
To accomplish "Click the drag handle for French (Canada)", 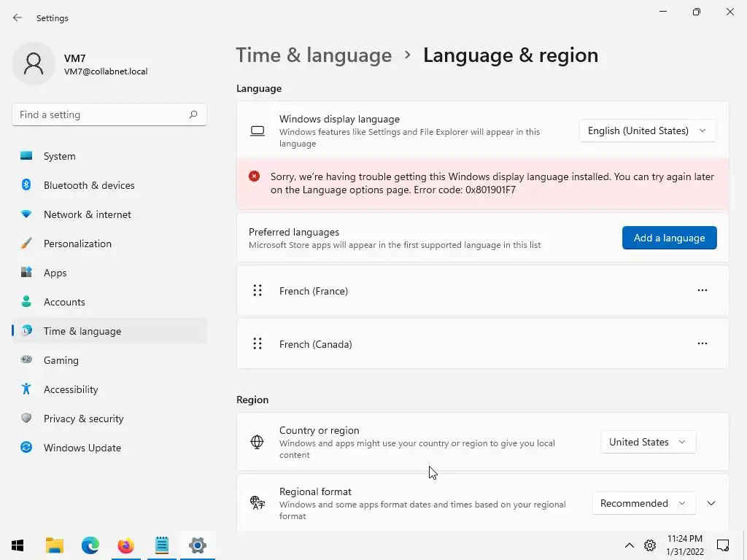I will click(x=258, y=344).
